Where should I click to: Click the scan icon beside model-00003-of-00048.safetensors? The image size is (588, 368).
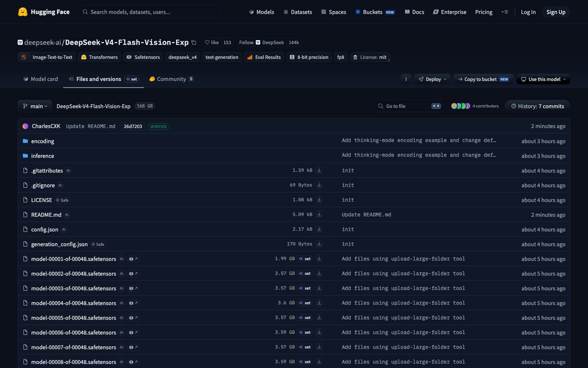pos(122,289)
